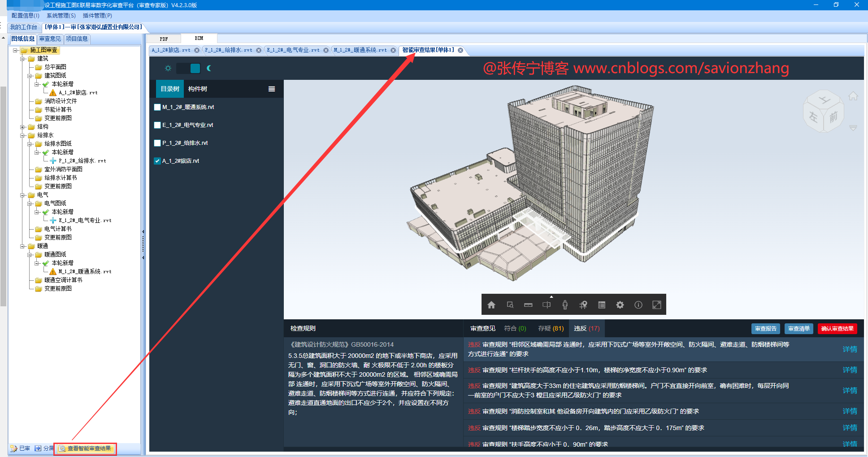This screenshot has height=457, width=868.
Task: Collapse the 暖通 tree node
Action: pos(22,246)
